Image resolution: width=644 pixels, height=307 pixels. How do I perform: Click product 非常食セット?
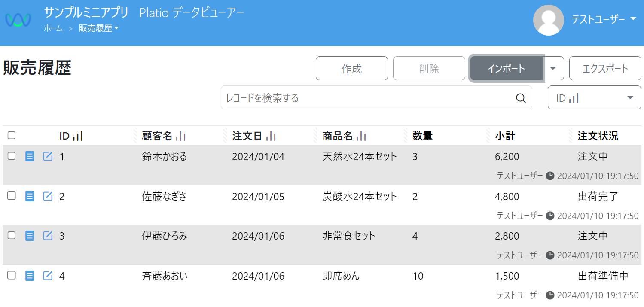click(349, 236)
